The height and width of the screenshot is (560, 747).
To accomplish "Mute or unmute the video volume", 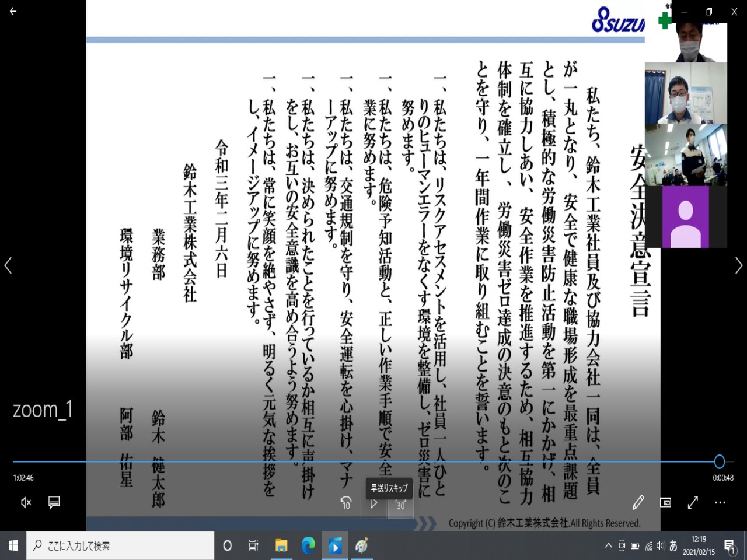I will point(26,502).
